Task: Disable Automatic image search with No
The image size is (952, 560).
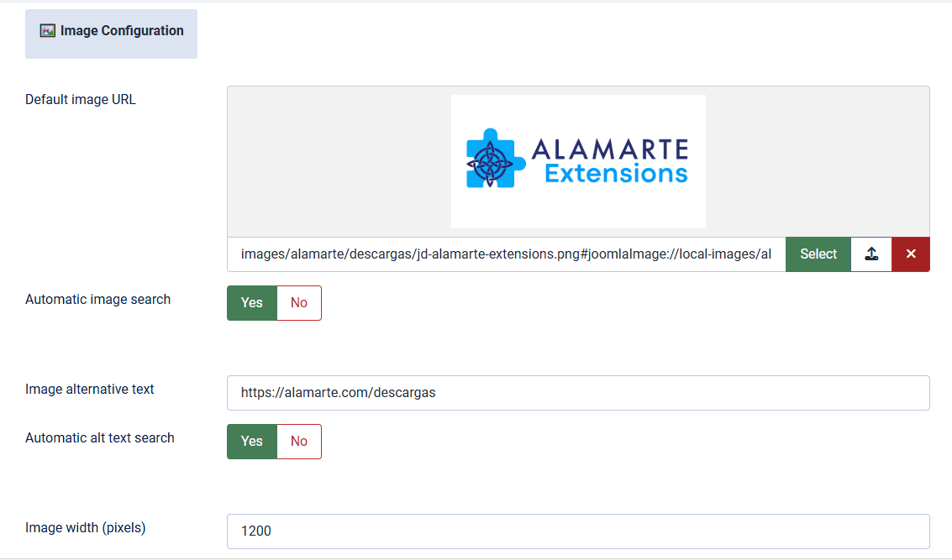Action: pos(299,303)
